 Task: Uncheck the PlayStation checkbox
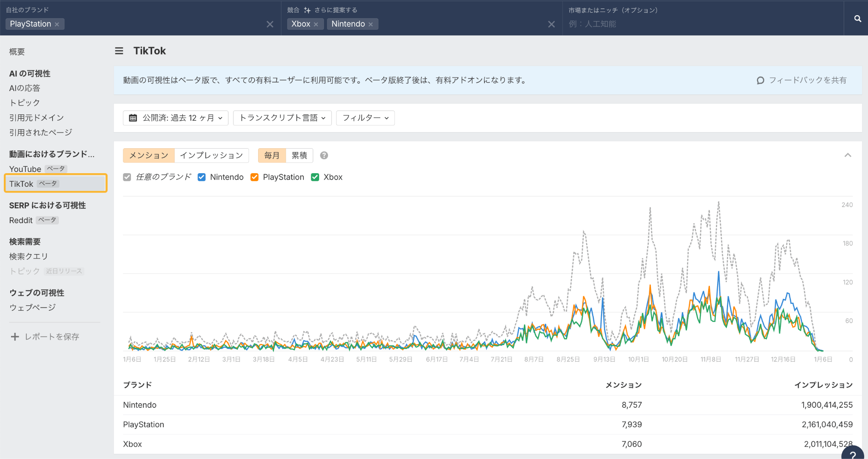click(x=254, y=177)
